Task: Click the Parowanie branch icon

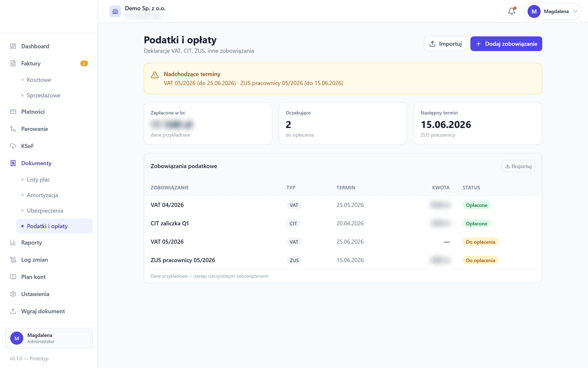Action: 13,129
